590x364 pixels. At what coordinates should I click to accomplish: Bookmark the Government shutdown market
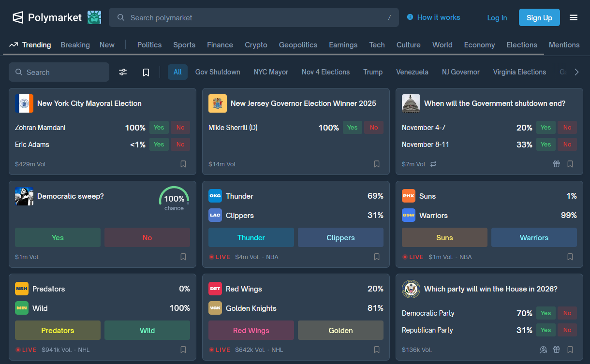tap(570, 164)
